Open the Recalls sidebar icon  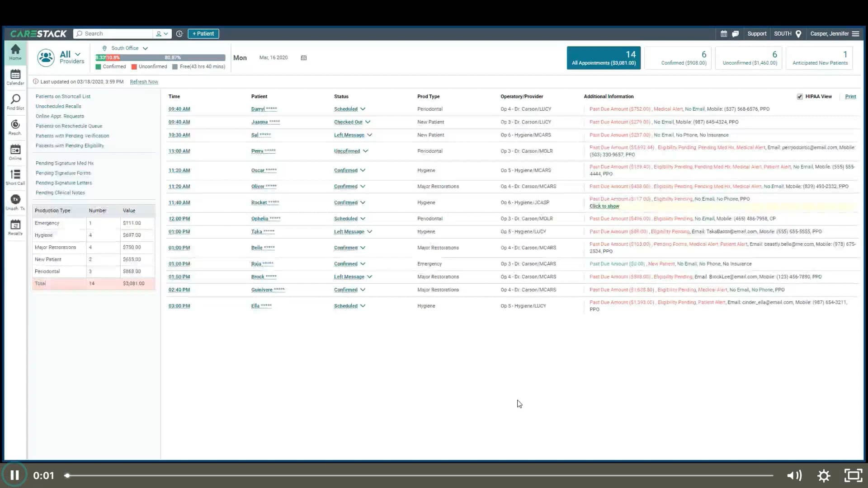(x=15, y=227)
